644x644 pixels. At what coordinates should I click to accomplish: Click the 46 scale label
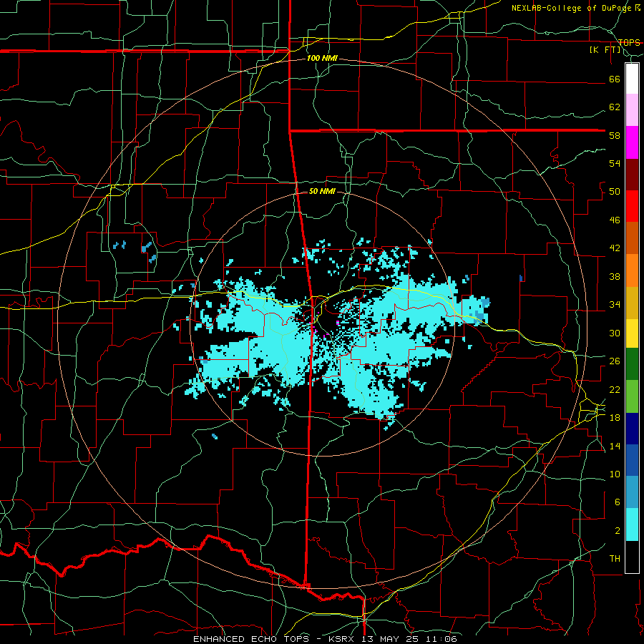click(615, 220)
